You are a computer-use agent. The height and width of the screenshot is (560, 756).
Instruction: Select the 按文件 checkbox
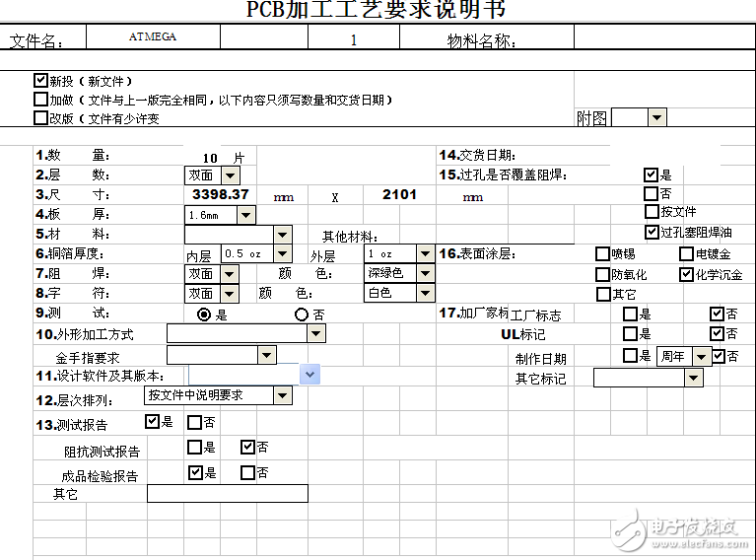[x=651, y=212]
